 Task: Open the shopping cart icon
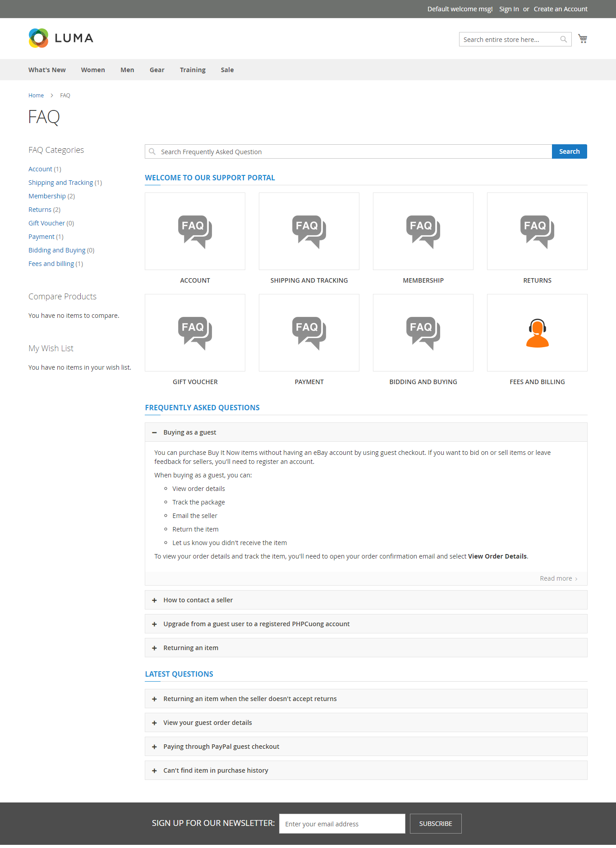(x=583, y=39)
